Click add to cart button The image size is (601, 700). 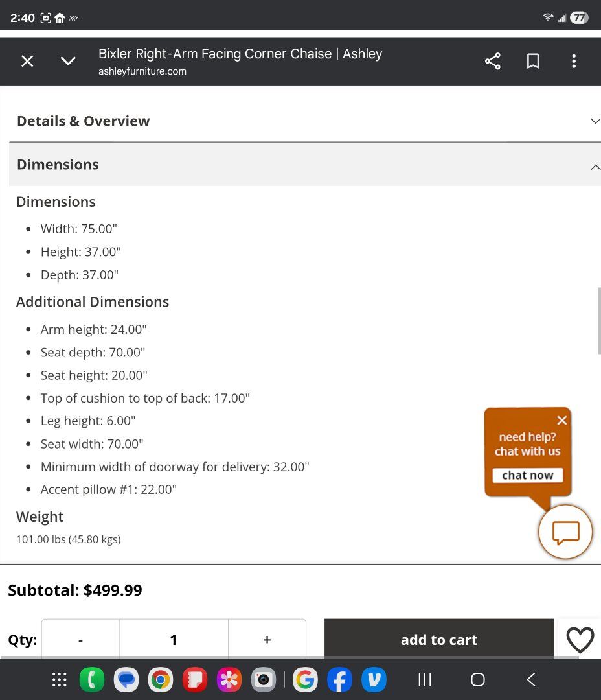(x=438, y=640)
